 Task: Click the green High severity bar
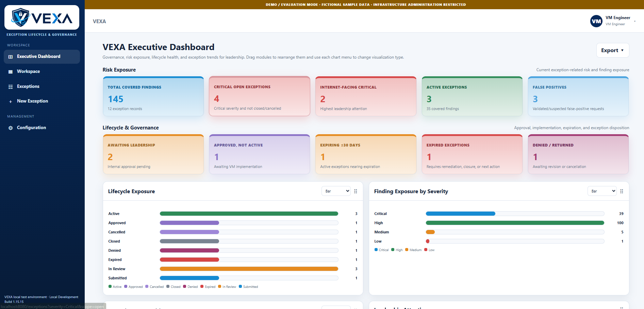[x=515, y=223]
